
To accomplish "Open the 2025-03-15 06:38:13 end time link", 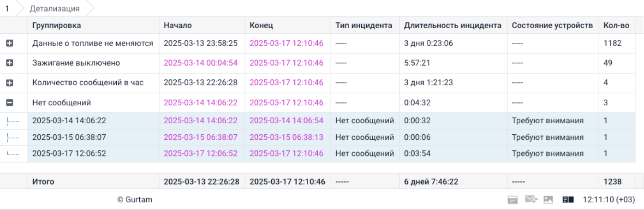I will point(286,138).
